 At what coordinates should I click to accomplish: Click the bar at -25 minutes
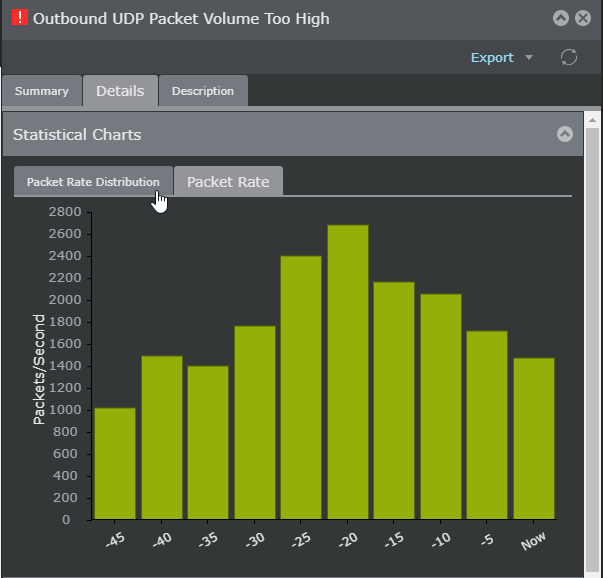[301, 388]
